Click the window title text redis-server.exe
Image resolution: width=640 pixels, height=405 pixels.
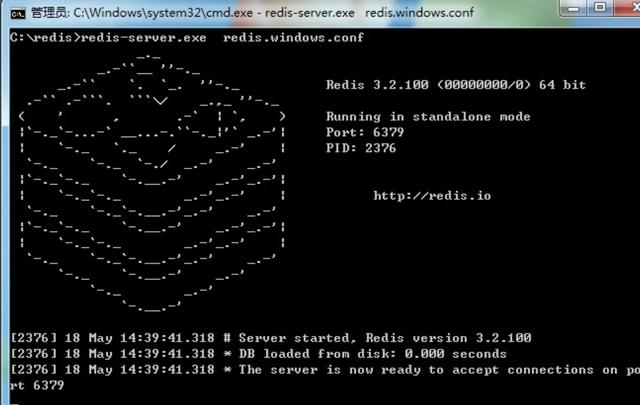pos(310,13)
